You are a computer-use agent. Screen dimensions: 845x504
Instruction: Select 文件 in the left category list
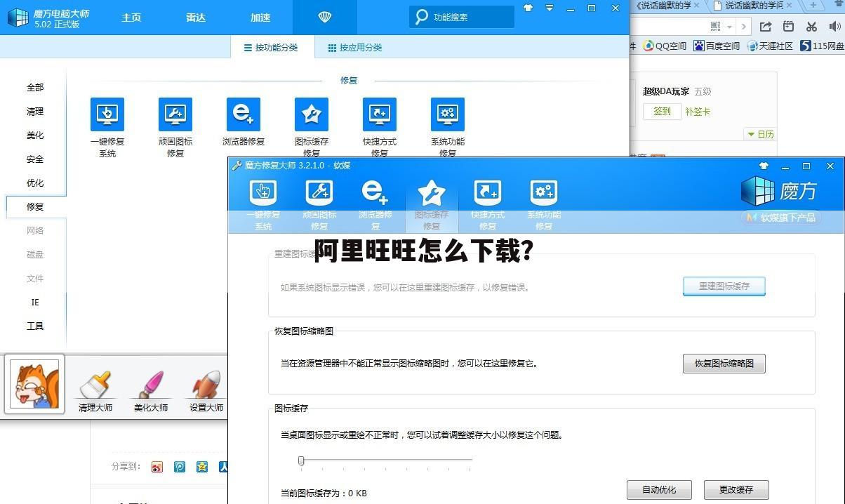[x=35, y=279]
